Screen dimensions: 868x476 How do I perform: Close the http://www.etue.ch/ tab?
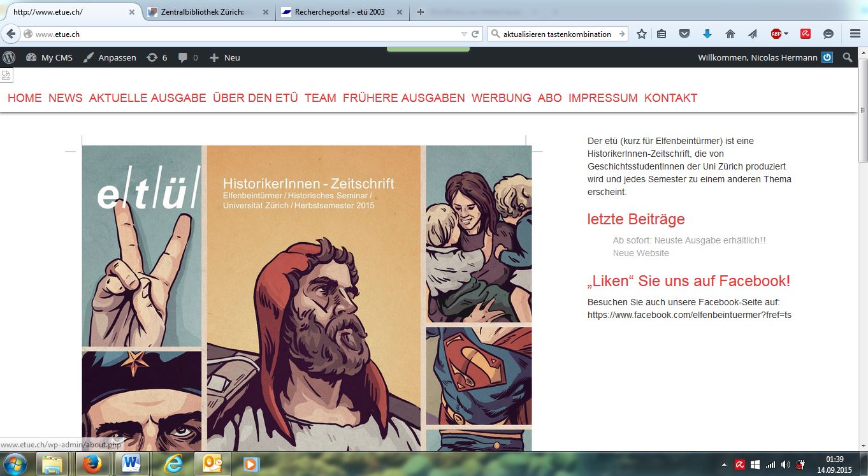132,12
